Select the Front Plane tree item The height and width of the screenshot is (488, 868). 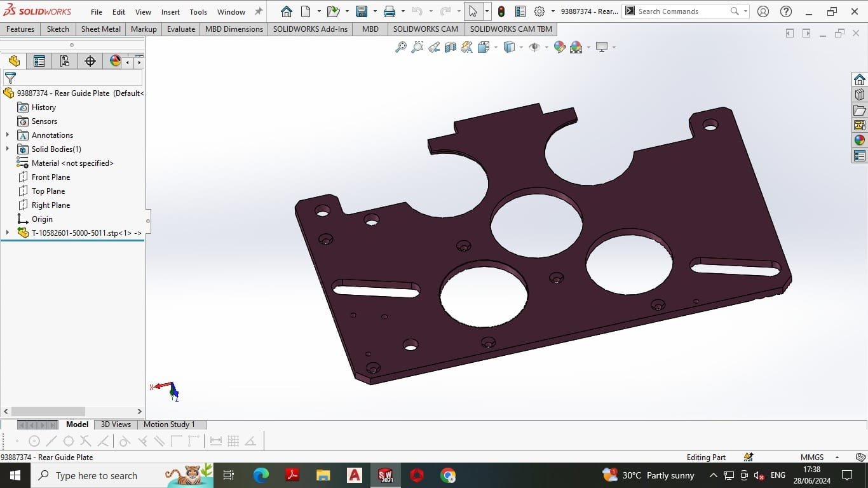[51, 177]
